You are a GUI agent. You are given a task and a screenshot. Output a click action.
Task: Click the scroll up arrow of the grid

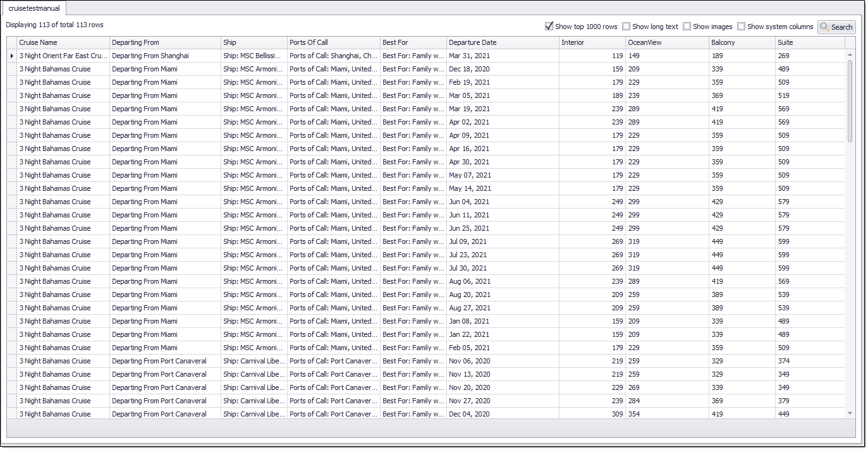pos(850,55)
